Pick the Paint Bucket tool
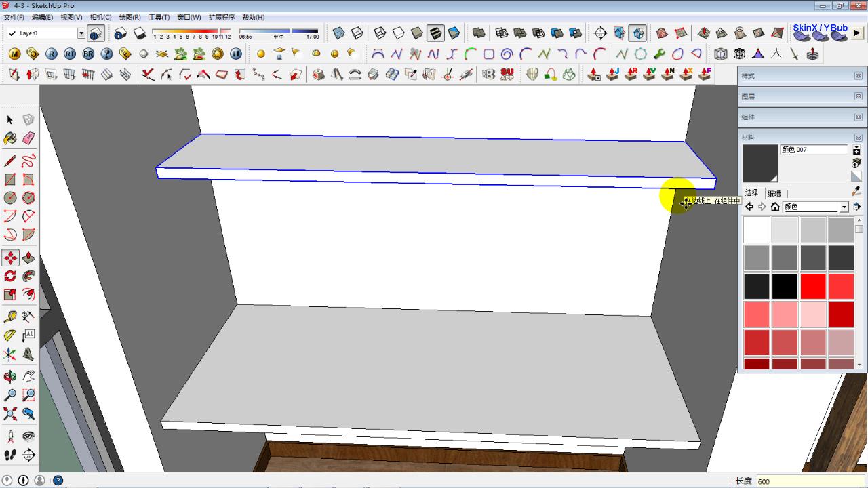This screenshot has width=868, height=488. 9,138
